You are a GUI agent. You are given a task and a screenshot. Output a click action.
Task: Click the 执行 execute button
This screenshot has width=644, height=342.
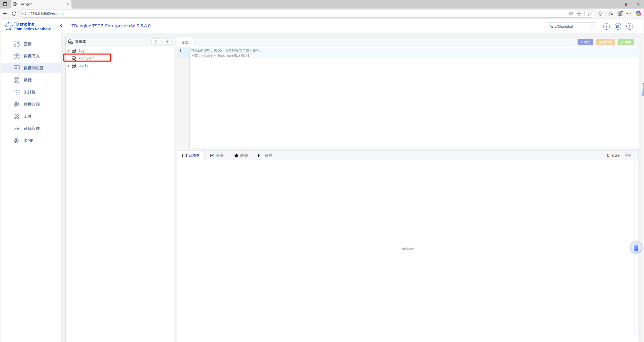pos(585,42)
